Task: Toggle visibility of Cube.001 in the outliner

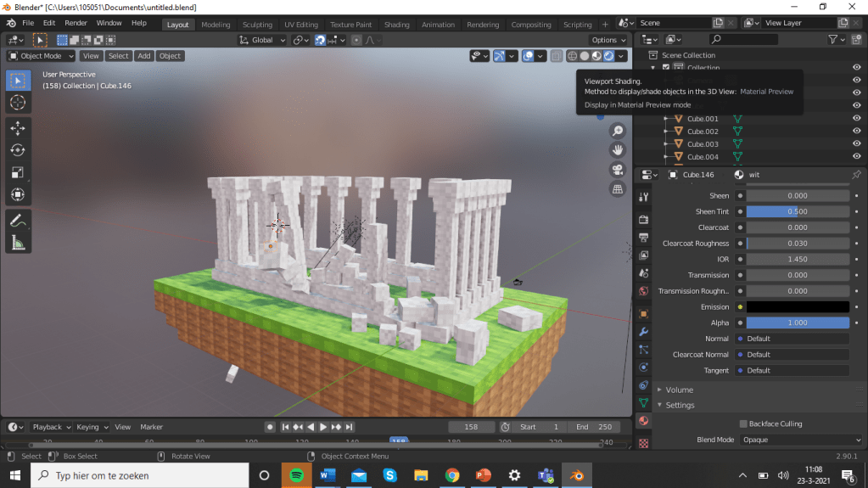Action: coord(856,119)
